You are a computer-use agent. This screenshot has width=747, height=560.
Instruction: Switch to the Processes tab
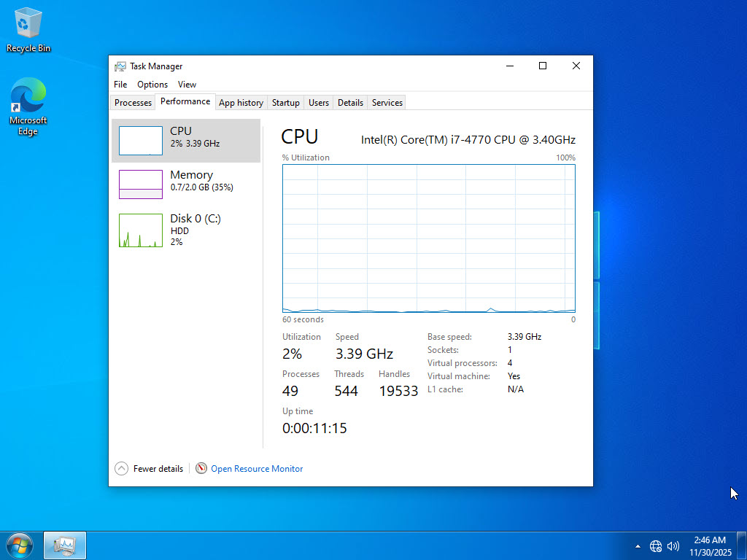coord(133,103)
